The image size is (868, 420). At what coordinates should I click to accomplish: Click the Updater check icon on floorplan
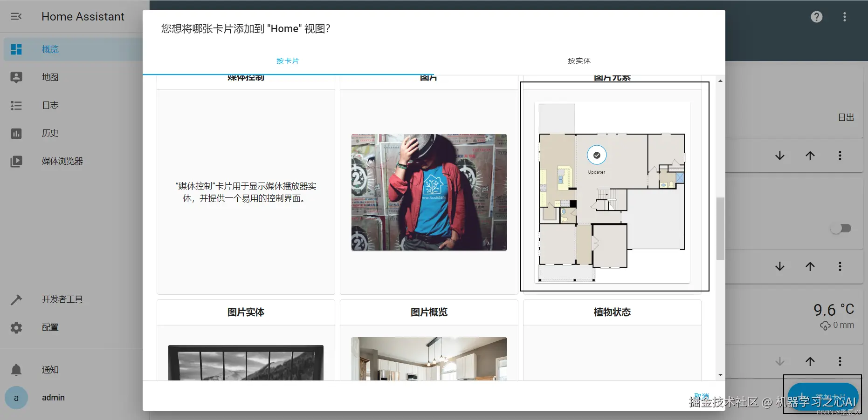click(x=597, y=155)
